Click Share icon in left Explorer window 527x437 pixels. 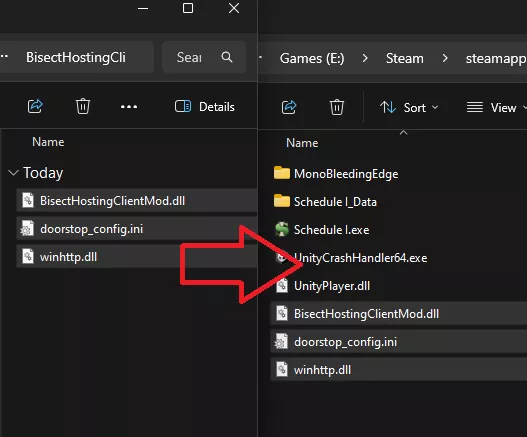(35, 107)
